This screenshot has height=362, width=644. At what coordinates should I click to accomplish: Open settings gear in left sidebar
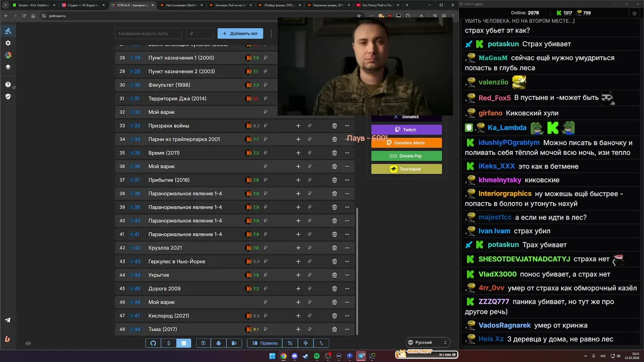[8, 43]
